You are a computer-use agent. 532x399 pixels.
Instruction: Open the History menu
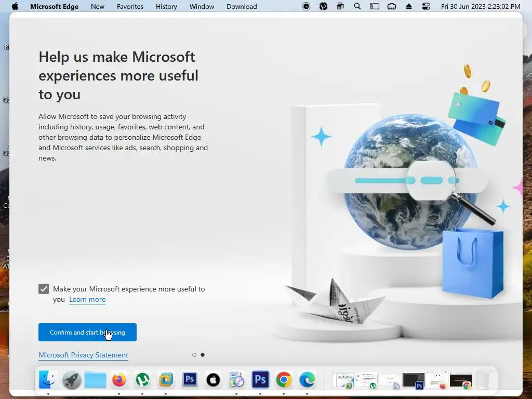point(166,6)
